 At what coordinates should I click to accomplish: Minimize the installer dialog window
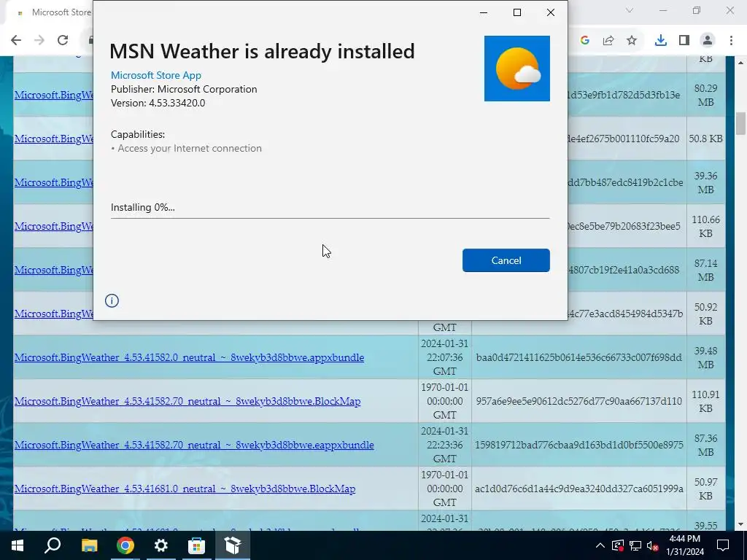pyautogui.click(x=484, y=12)
